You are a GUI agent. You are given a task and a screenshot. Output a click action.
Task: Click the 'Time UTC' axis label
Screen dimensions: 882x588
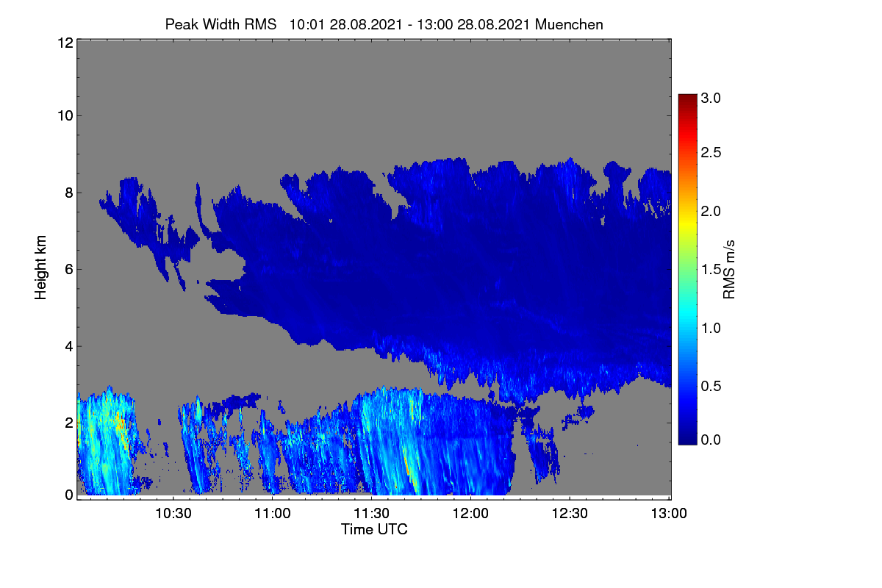374,529
